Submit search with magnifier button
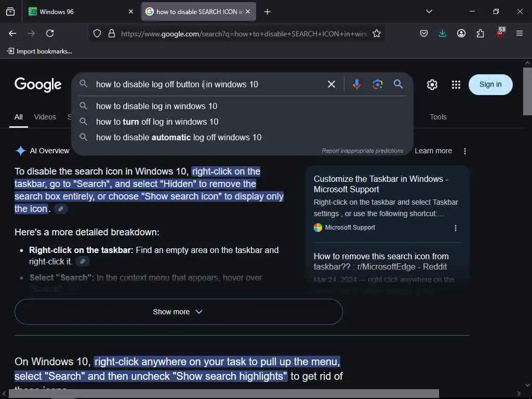This screenshot has height=399, width=532. point(398,84)
